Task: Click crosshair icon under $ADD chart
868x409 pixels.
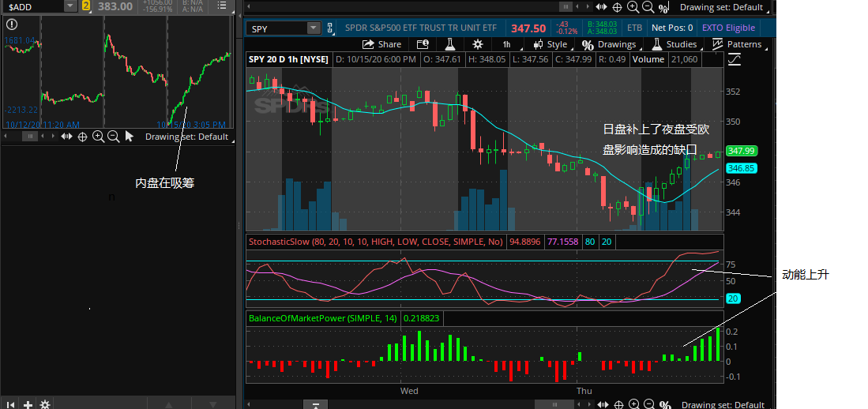Action: click(82, 136)
